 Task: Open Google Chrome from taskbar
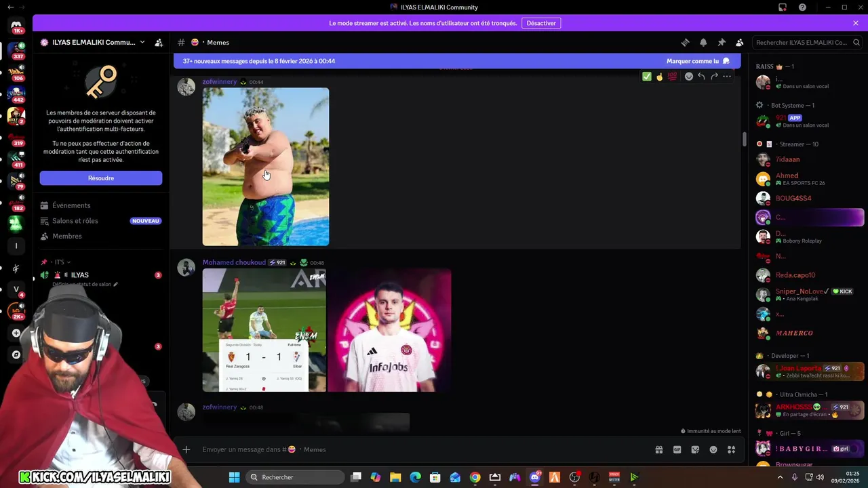coord(475,477)
